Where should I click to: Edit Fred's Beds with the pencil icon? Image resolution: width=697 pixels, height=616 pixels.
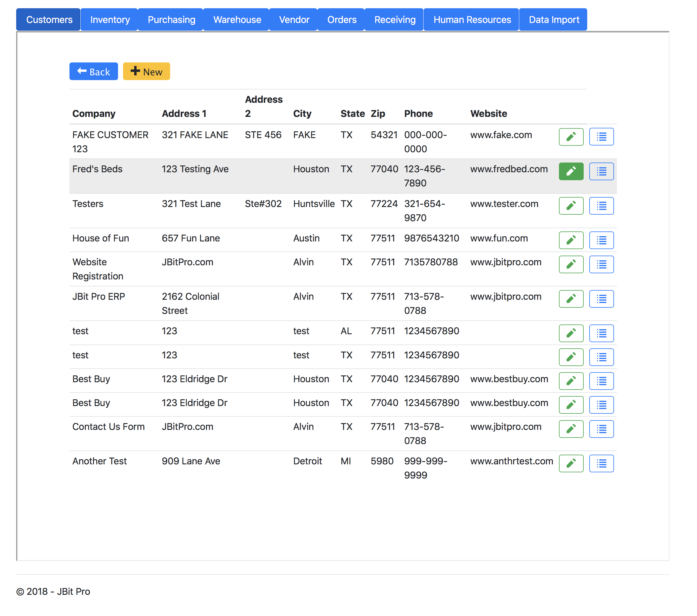tap(571, 171)
